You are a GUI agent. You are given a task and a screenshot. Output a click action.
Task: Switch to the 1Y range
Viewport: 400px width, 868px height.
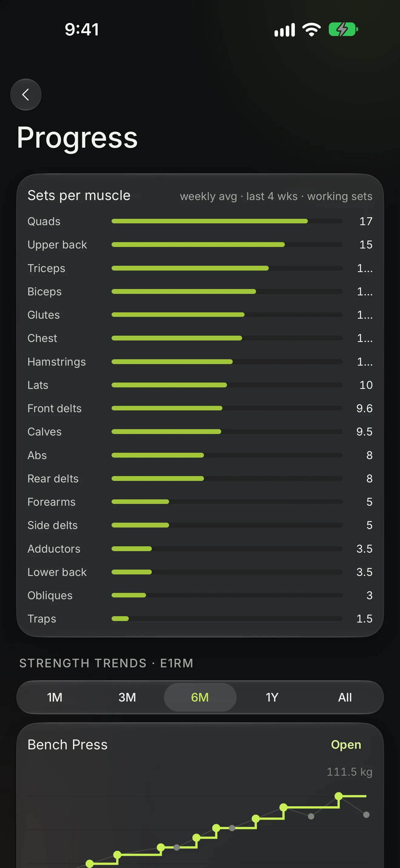coord(272,697)
